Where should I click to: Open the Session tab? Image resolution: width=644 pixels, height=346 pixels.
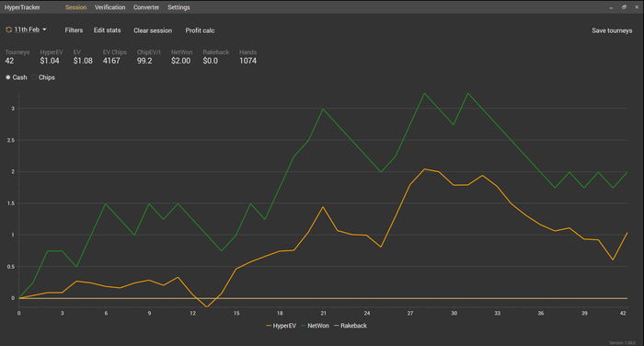click(x=76, y=7)
